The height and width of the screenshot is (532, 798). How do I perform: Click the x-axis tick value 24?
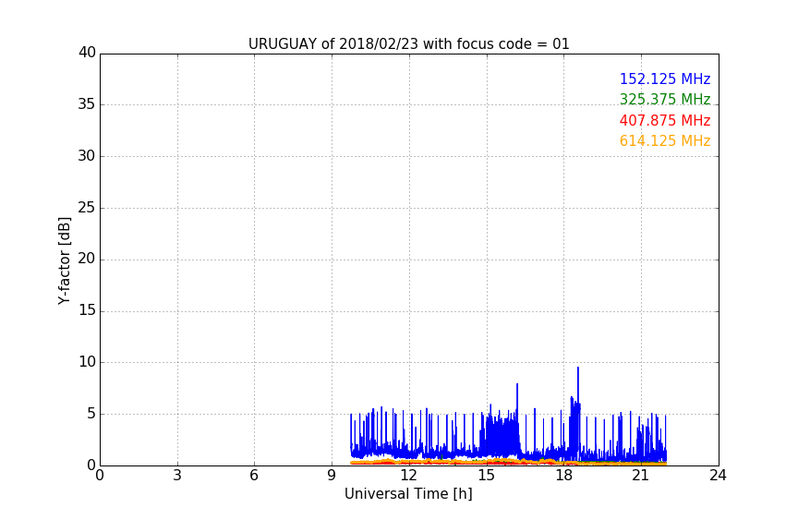pos(718,476)
